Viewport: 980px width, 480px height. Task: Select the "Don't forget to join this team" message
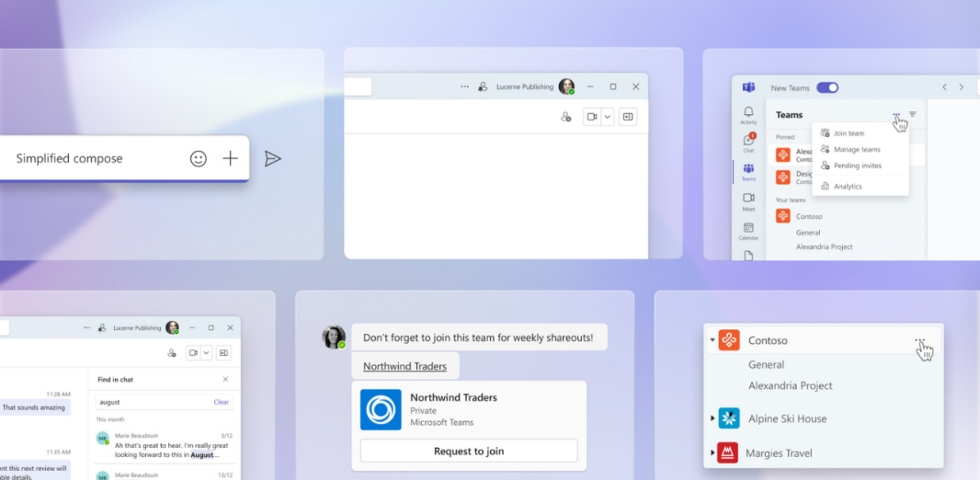tap(479, 337)
